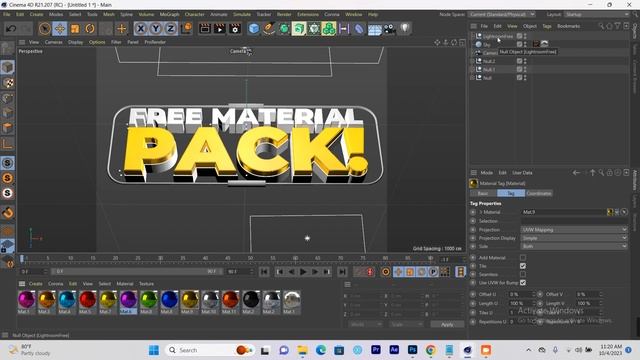Open Photoshop from the taskbar
The width and height of the screenshot is (640, 360).
click(412, 350)
